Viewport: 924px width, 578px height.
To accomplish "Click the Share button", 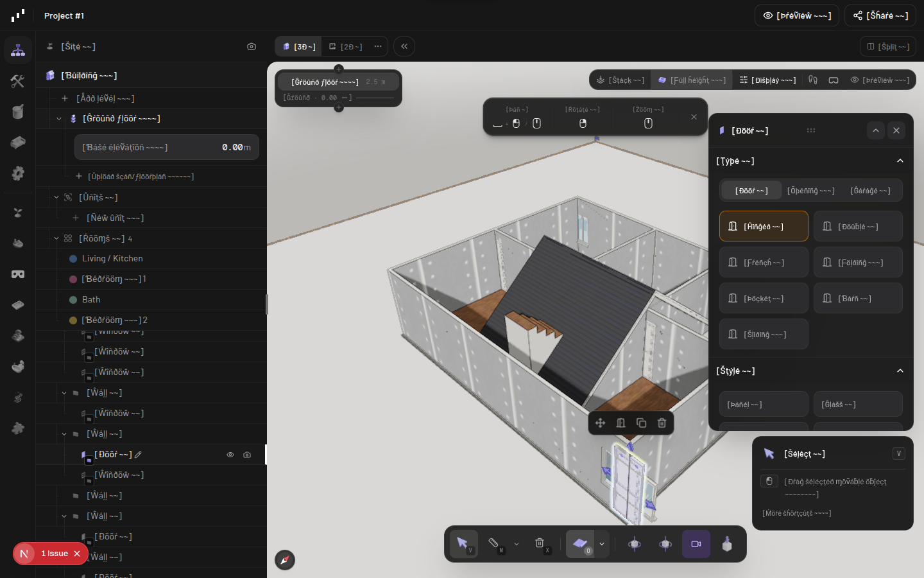I will tap(880, 15).
